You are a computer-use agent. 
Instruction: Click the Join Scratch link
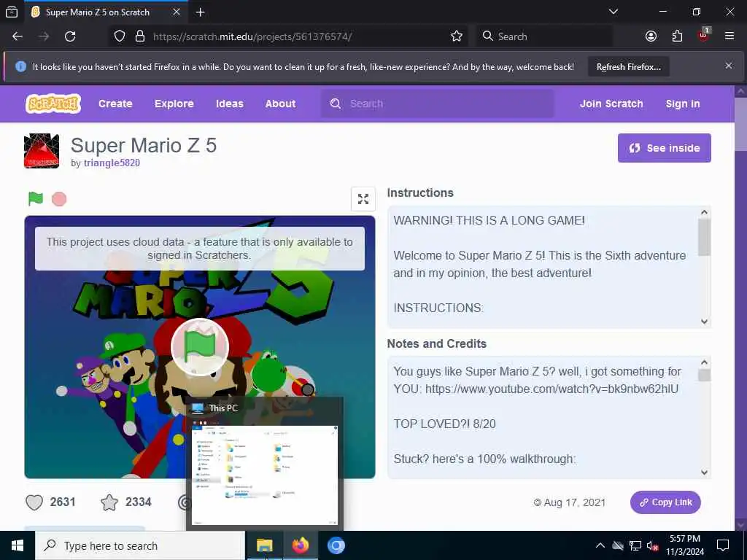click(x=611, y=104)
